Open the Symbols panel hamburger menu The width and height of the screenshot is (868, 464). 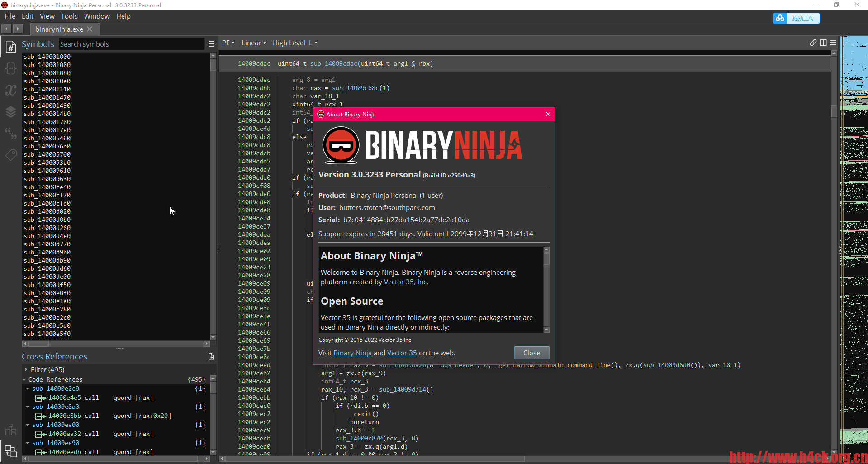click(211, 44)
